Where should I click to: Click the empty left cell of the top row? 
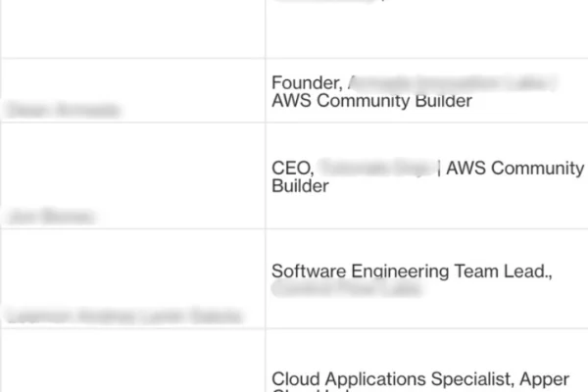(x=132, y=27)
